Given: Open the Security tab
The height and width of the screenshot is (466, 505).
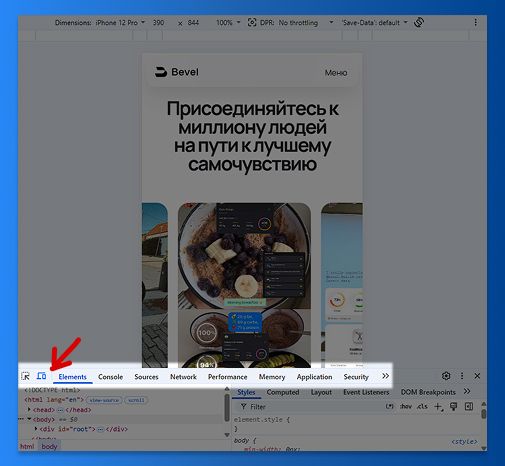Looking at the screenshot, I should coord(356,377).
